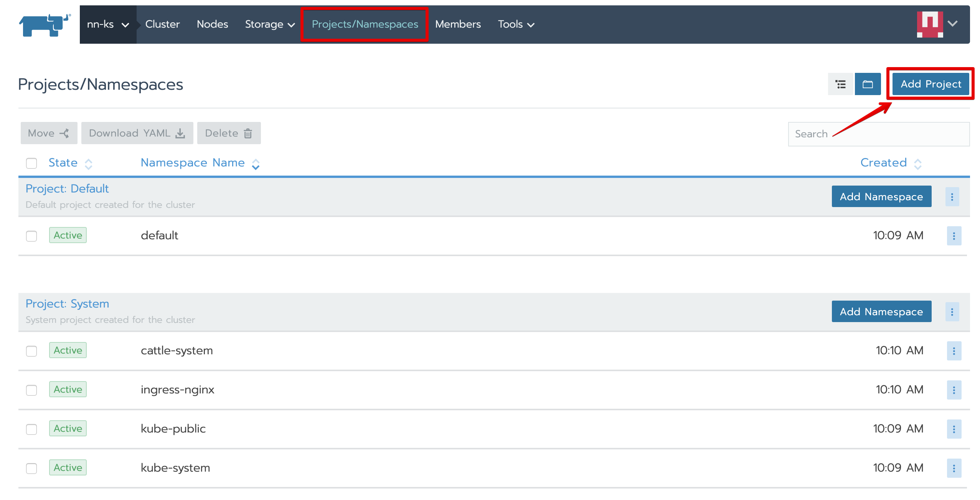
Task: Add Namespace to the System project
Action: (881, 312)
